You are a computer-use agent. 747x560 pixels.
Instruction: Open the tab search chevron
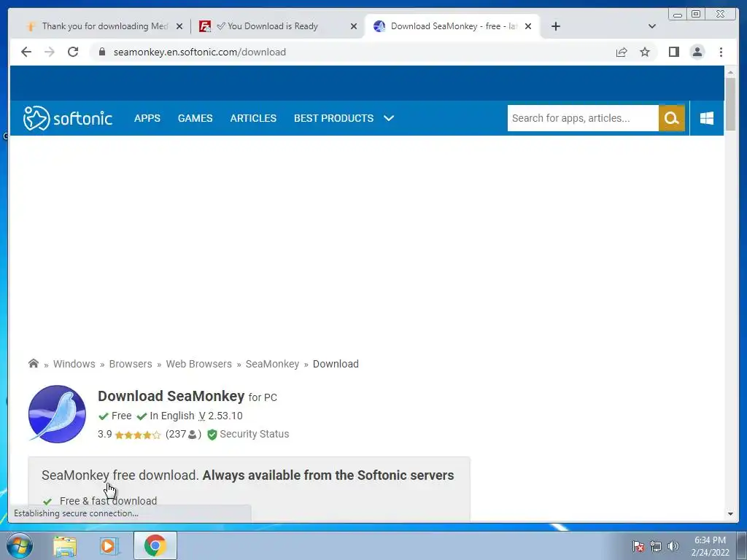tap(652, 26)
